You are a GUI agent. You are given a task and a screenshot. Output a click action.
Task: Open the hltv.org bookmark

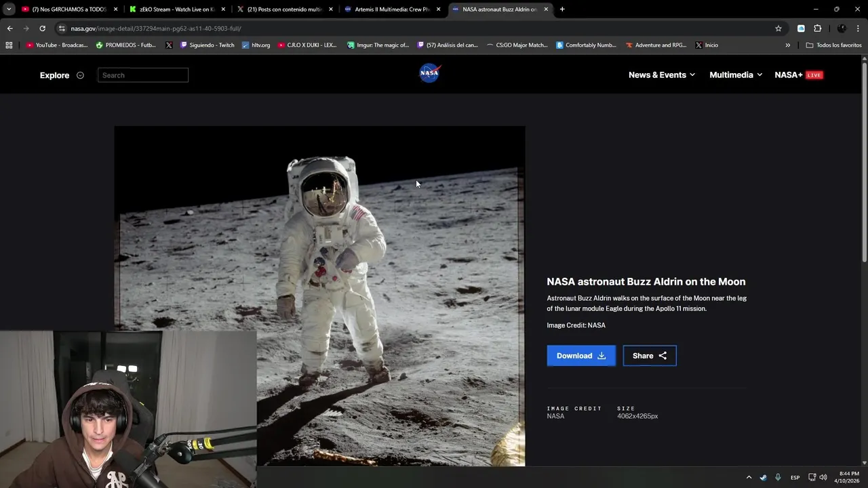click(x=256, y=45)
